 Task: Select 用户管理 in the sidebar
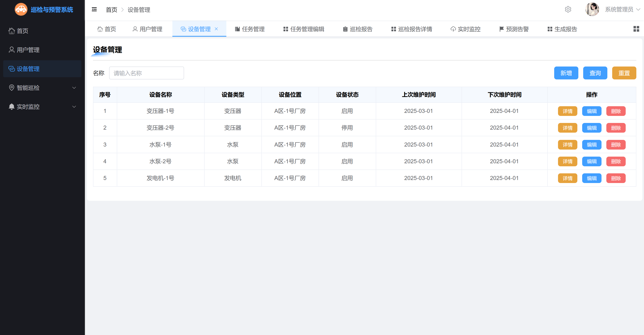pos(28,50)
